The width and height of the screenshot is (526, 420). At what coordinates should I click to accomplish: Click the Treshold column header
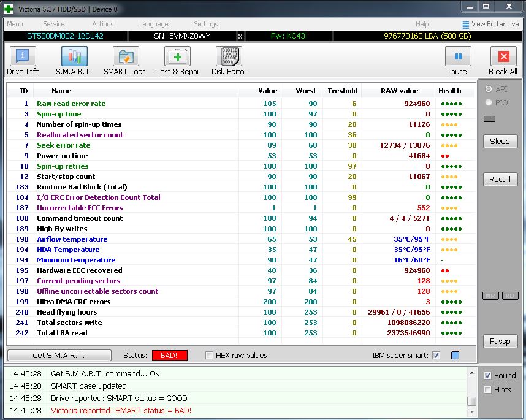coord(343,91)
